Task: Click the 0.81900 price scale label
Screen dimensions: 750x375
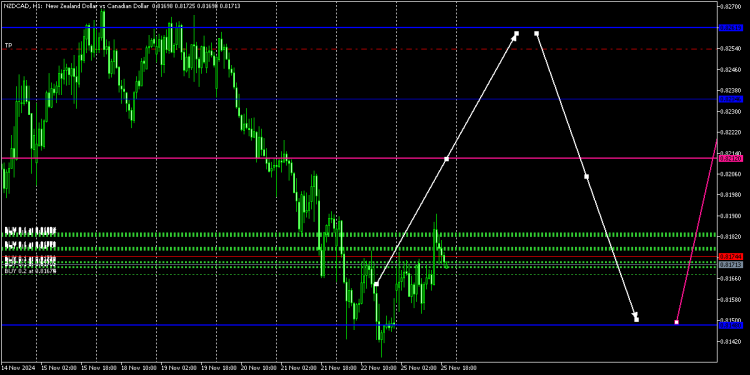Action: 731,216
